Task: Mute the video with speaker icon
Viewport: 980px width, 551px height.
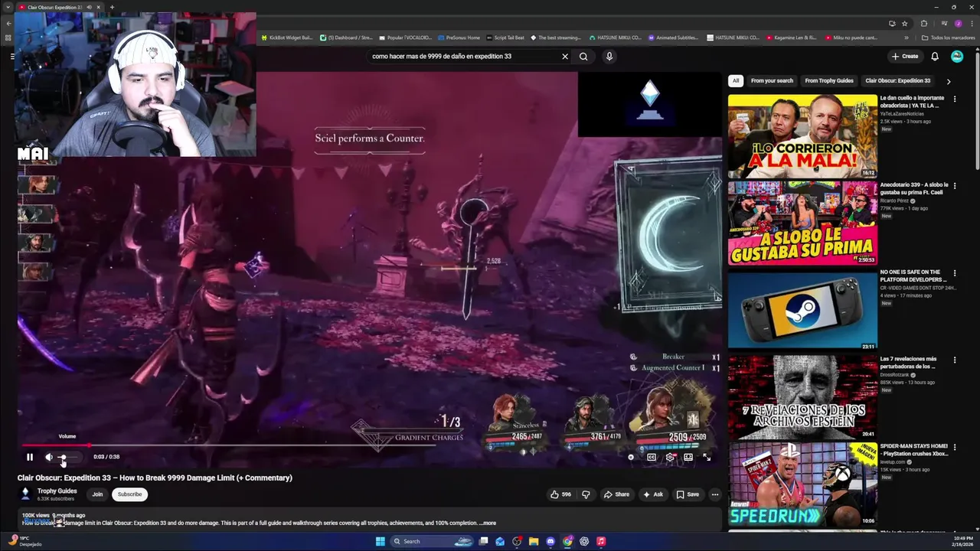Action: [x=49, y=457]
